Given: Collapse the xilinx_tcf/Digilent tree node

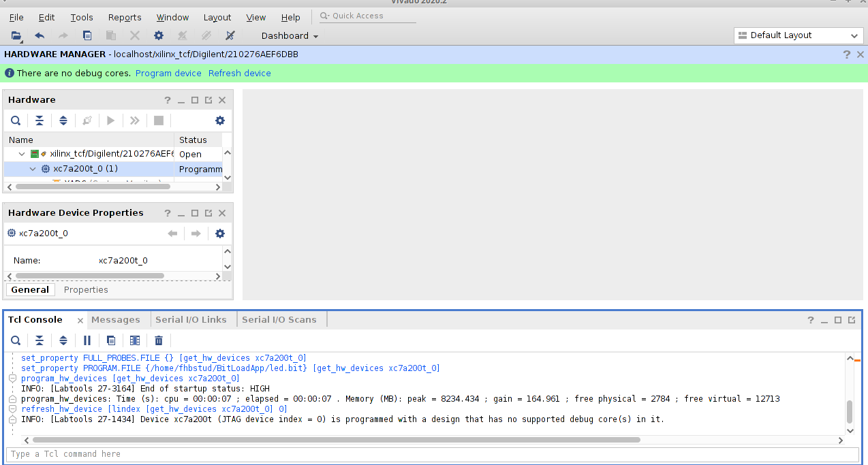Looking at the screenshot, I should coord(22,155).
